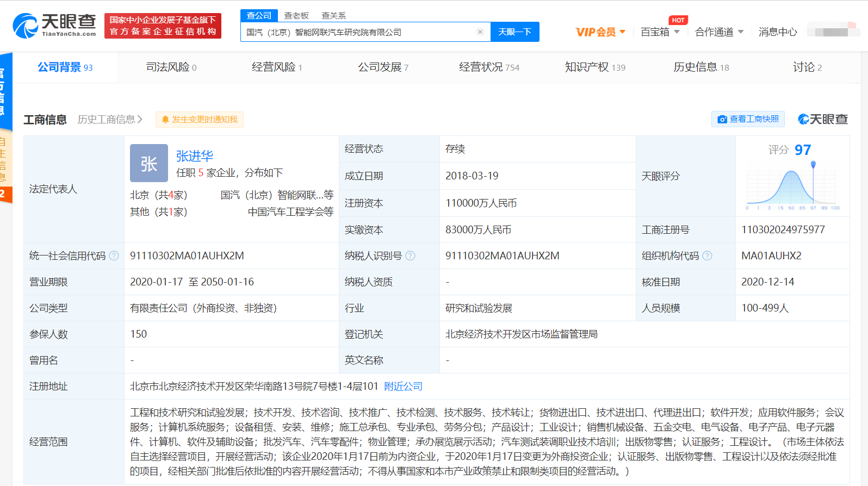Click the 查看工商快照 camera button
868x486 pixels.
click(748, 119)
